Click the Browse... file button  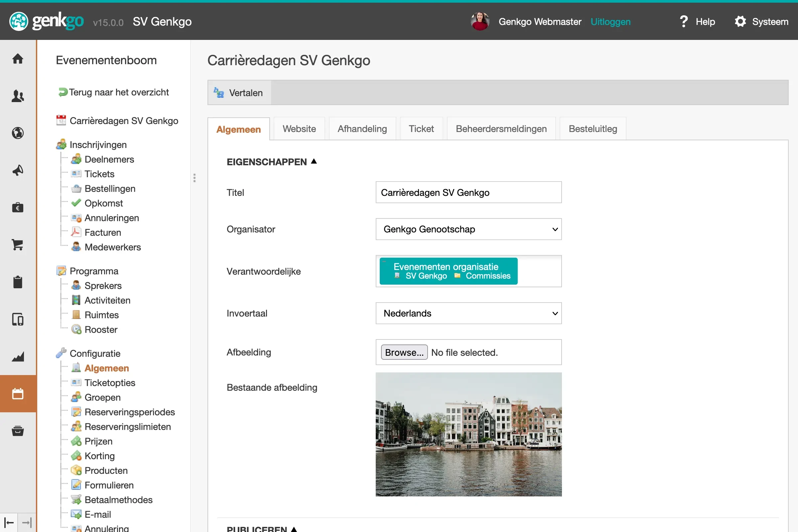pyautogui.click(x=404, y=352)
